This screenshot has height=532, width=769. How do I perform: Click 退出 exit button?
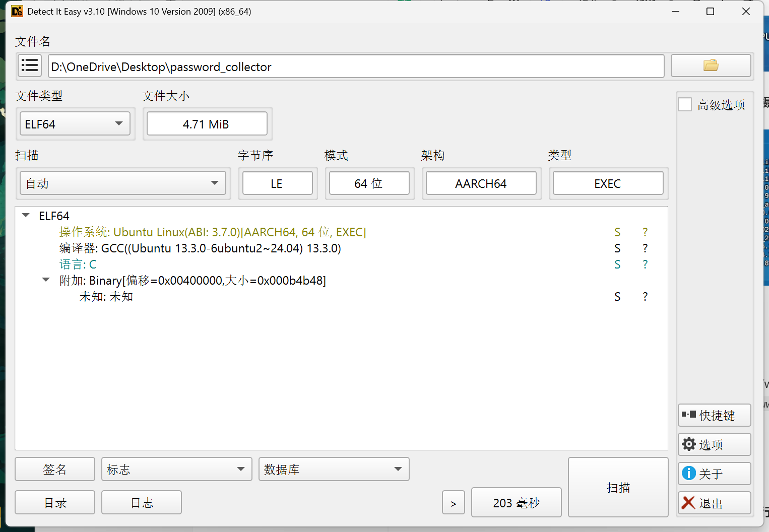715,503
